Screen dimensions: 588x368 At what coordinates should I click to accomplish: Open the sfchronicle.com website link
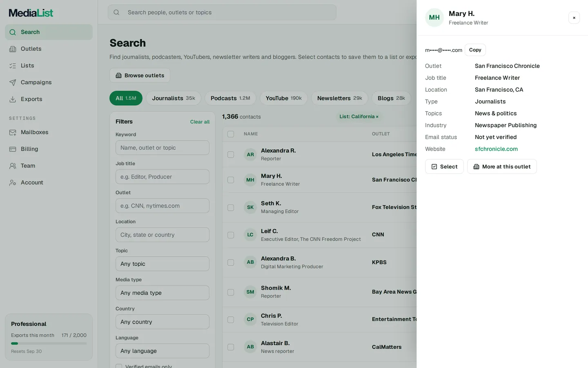point(496,149)
